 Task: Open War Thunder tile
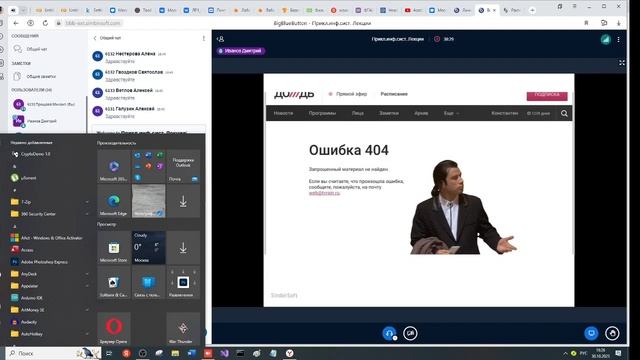[x=183, y=328]
